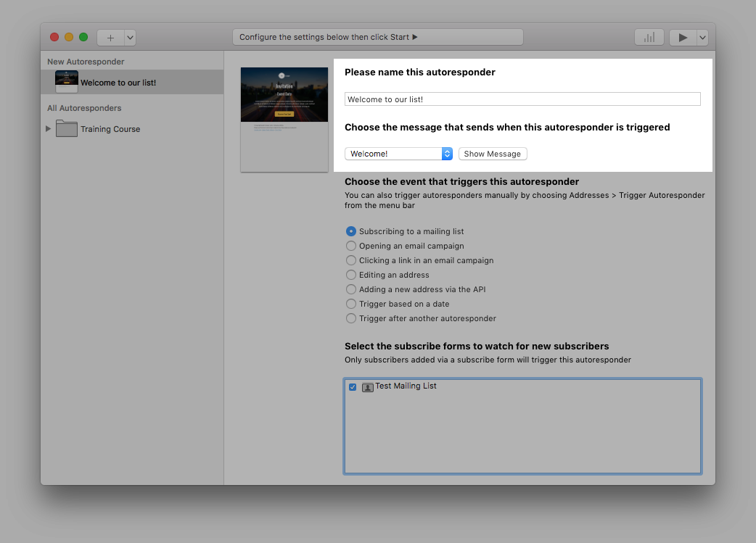
Task: Click the Configure settings status bar text
Action: click(377, 37)
